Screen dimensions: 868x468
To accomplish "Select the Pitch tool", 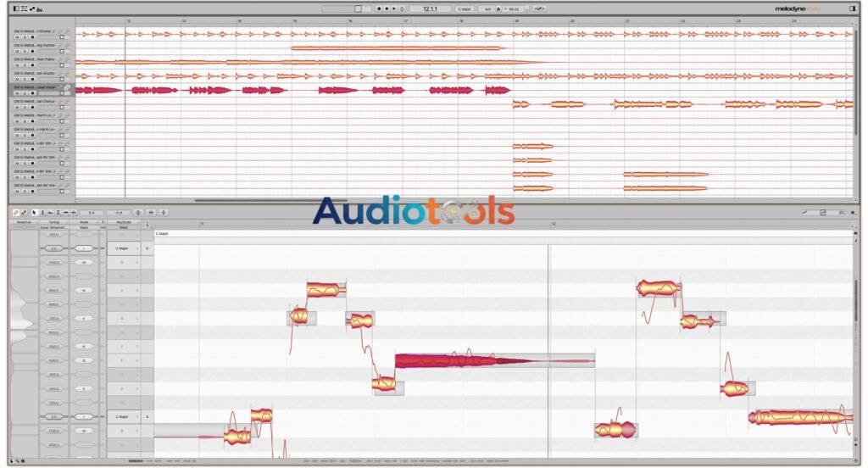I will [x=42, y=213].
